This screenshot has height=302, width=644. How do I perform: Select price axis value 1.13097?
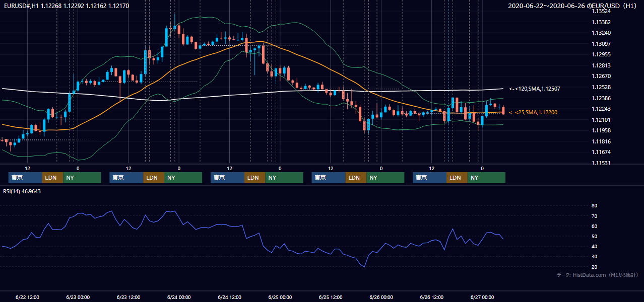coord(601,44)
